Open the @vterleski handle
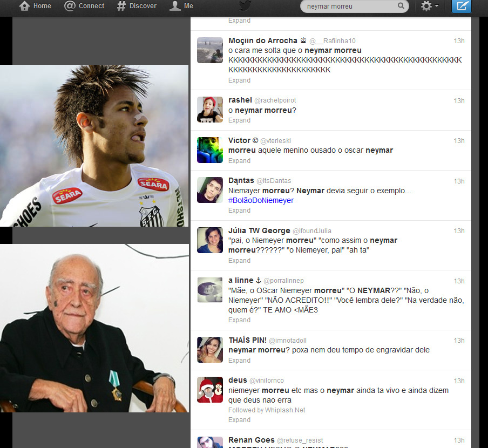488x448 pixels. [x=275, y=141]
